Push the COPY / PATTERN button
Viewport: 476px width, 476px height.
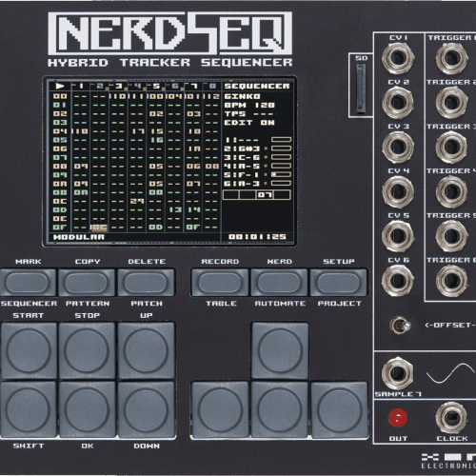point(87,283)
